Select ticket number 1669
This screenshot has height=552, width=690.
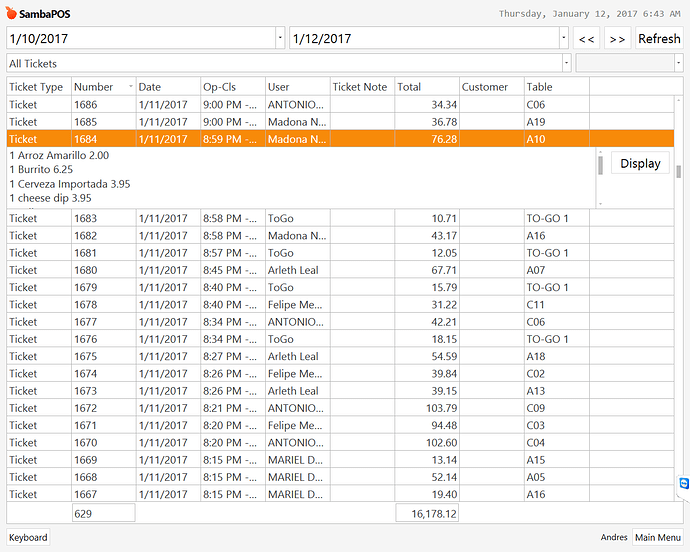(x=85, y=460)
